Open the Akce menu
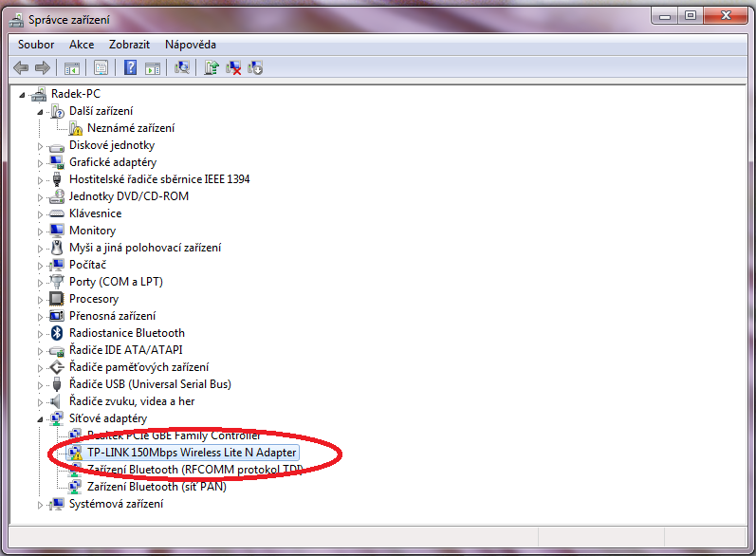Image resolution: width=756 pixels, height=556 pixels. 82,45
